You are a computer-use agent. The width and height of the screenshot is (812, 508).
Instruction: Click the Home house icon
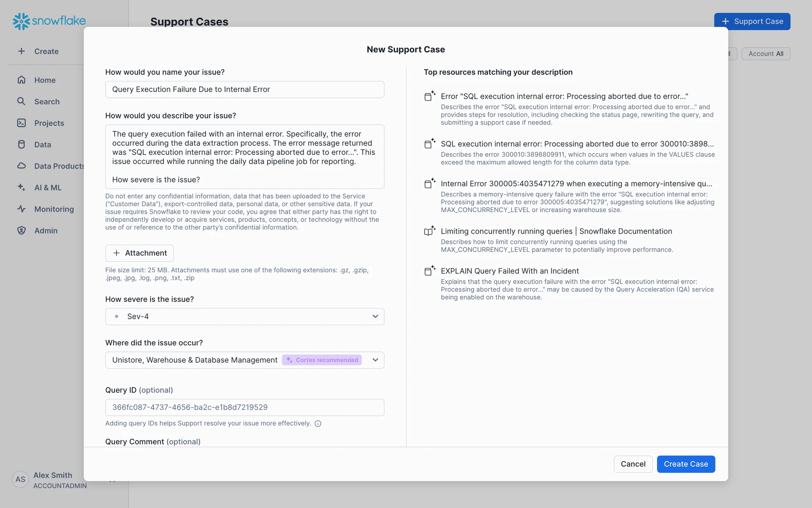coord(22,80)
